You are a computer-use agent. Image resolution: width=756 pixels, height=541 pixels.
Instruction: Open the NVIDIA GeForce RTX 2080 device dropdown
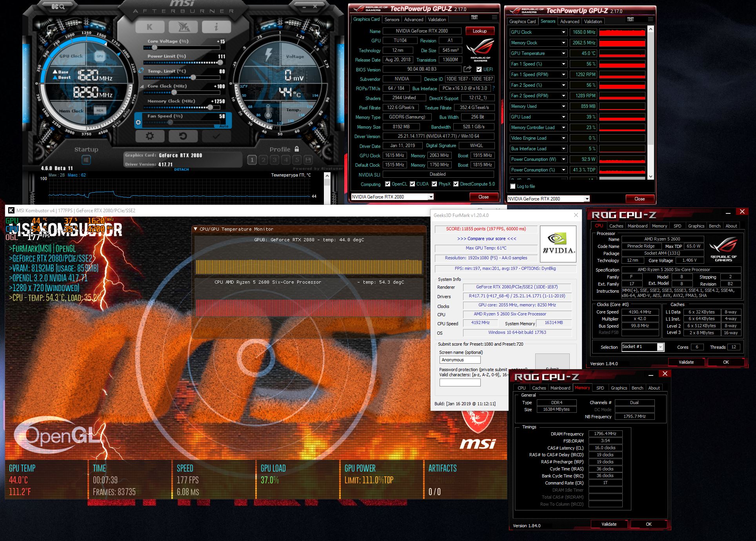click(431, 197)
